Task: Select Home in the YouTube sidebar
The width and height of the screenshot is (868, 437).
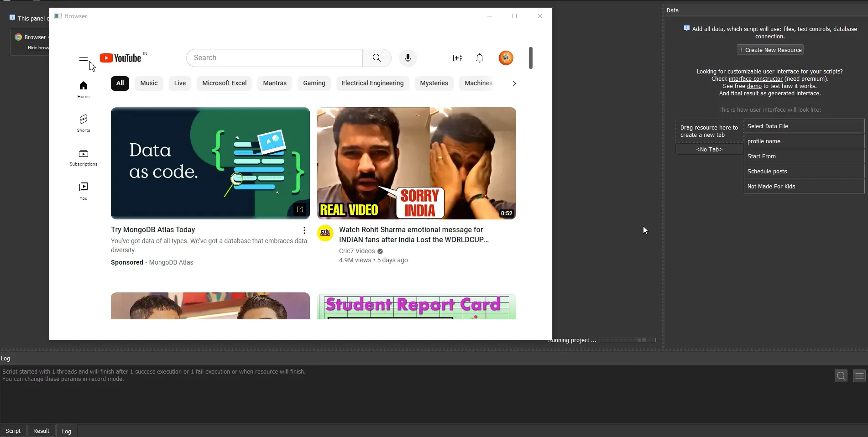Action: pyautogui.click(x=83, y=89)
